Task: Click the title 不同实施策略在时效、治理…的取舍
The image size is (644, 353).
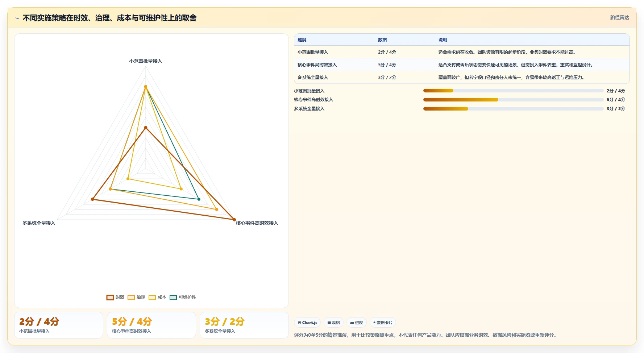Action: 109,18
